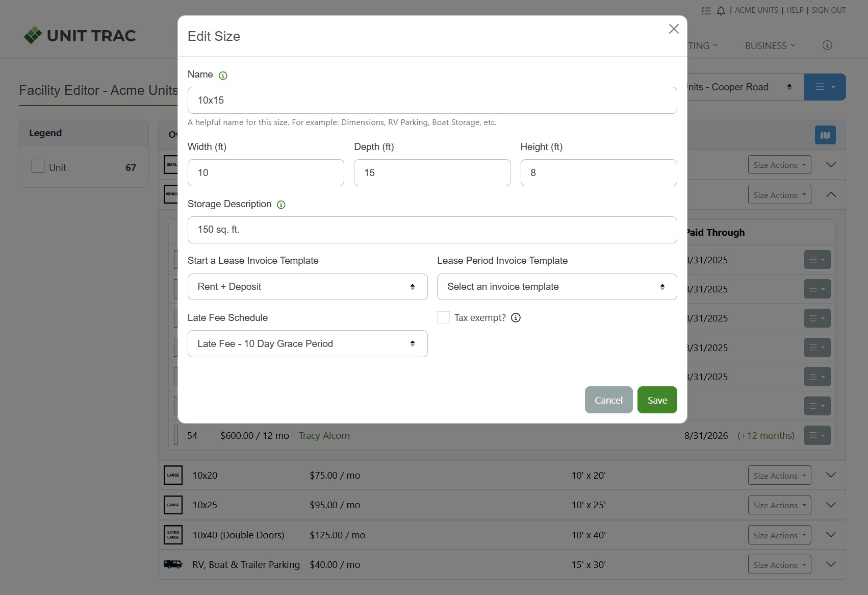
Task: Enable the Tax exempt checkbox
Action: (x=443, y=318)
